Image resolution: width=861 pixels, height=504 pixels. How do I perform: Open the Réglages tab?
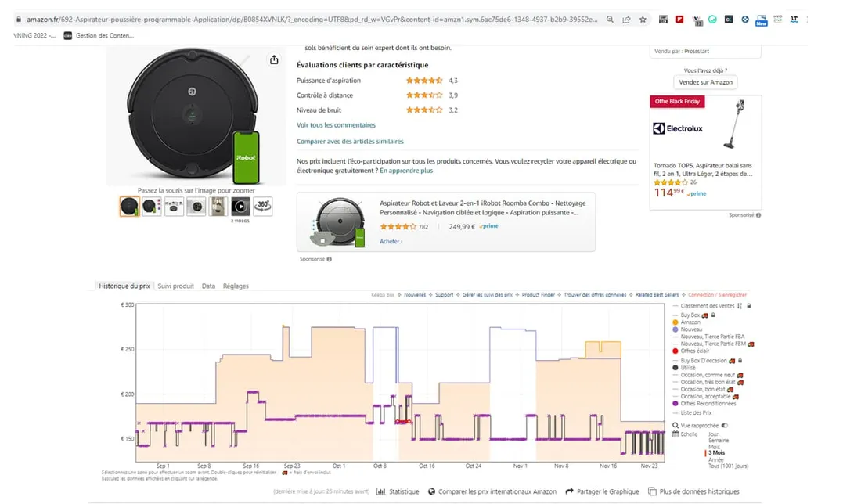tap(236, 286)
